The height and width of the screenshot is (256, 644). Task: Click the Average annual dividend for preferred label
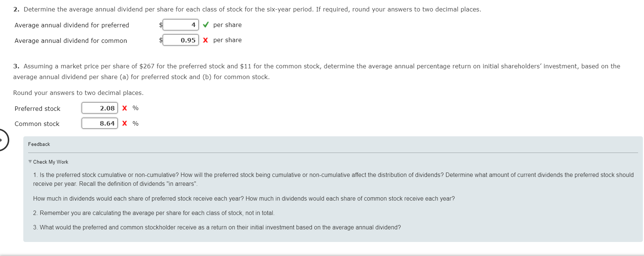tap(71, 25)
